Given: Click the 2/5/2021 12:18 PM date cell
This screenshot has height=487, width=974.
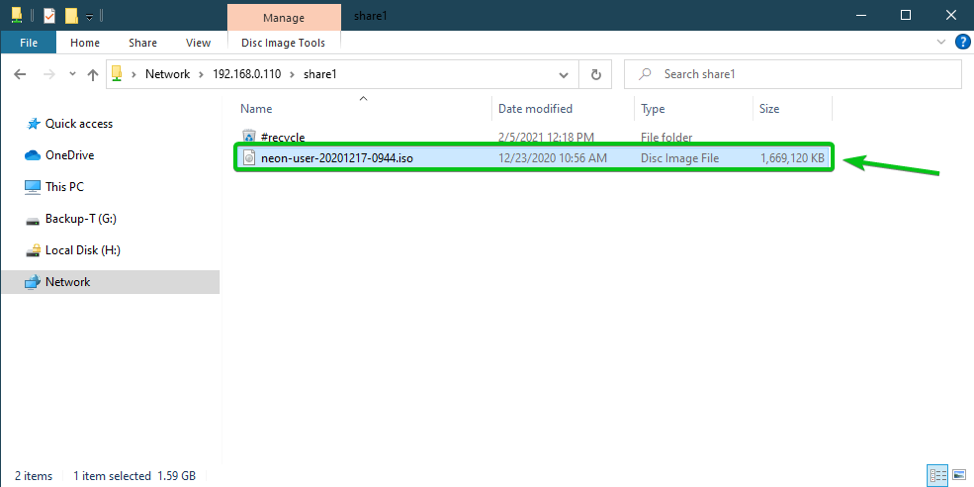Looking at the screenshot, I should [x=546, y=137].
